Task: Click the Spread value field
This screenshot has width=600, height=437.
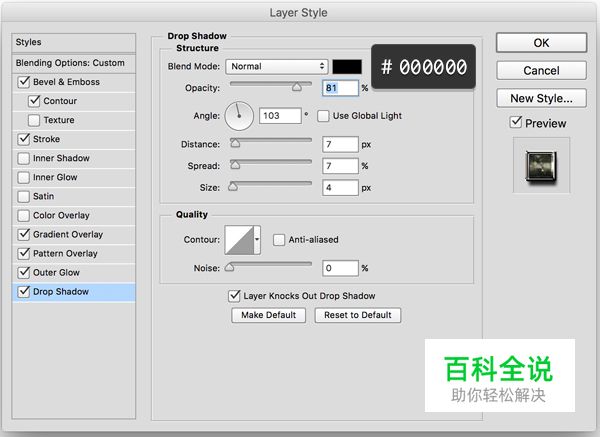Action: [x=340, y=166]
